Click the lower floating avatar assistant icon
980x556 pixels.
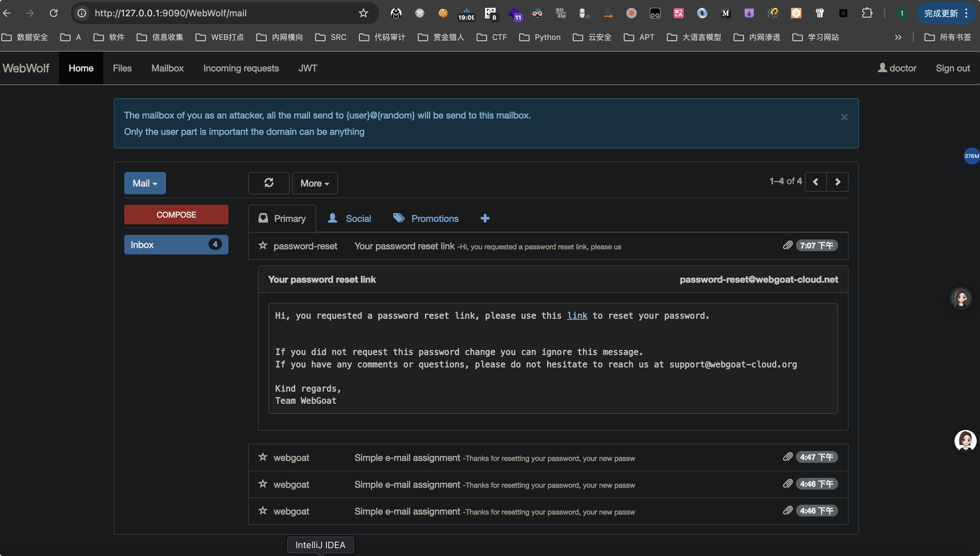(966, 441)
